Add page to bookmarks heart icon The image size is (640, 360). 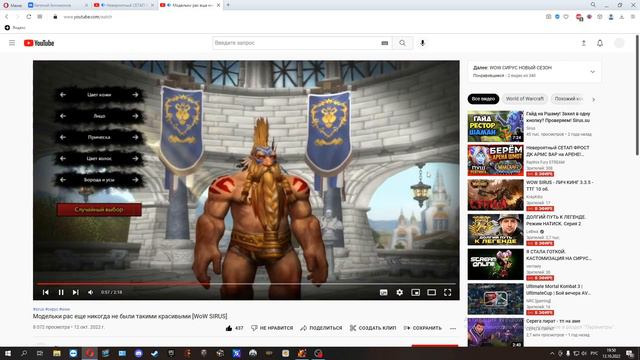click(x=566, y=17)
